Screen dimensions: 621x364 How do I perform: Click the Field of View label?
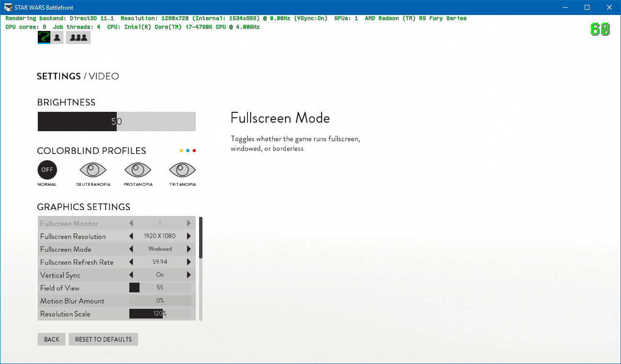tap(60, 288)
